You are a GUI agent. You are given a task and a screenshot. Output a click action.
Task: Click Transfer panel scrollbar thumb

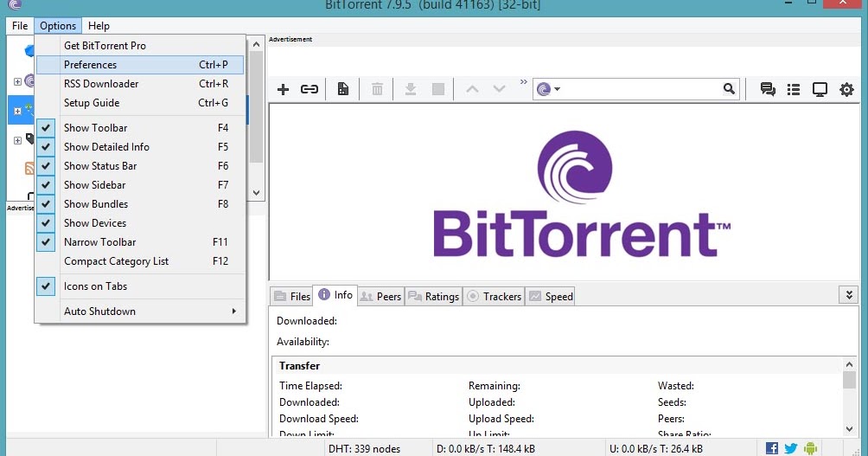coord(849,380)
